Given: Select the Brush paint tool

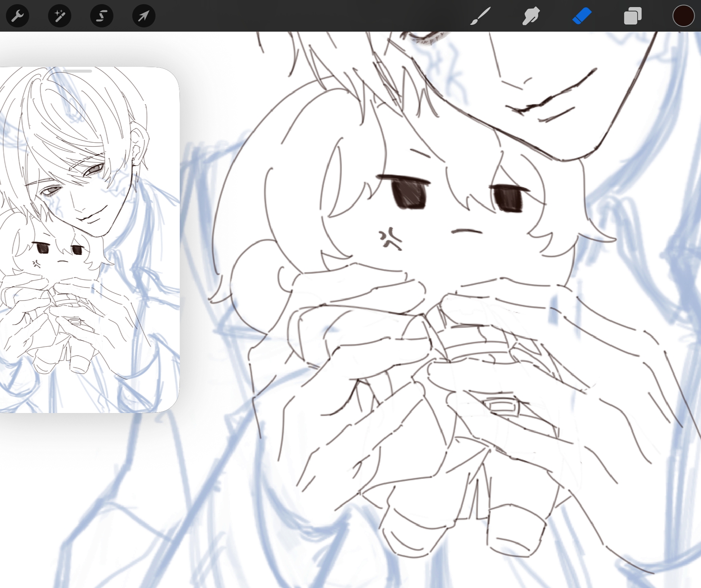Looking at the screenshot, I should click(480, 16).
